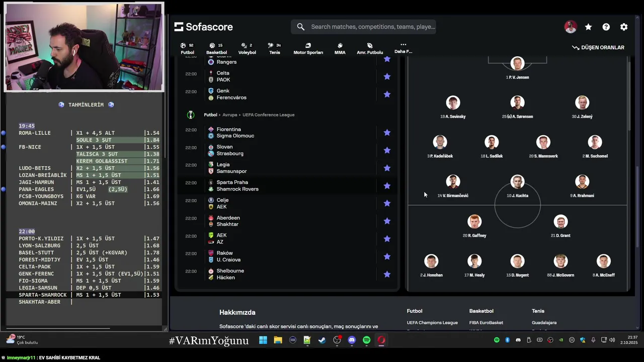
Task: Toggle favorite star for Fiorentina vs Sigma Olomouc
Action: 387,133
